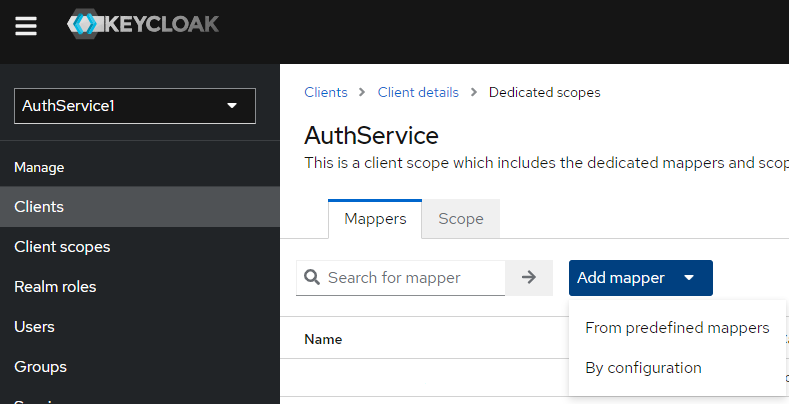Expand the AuthService1 realm selector
The height and width of the screenshot is (404, 789).
[x=135, y=106]
